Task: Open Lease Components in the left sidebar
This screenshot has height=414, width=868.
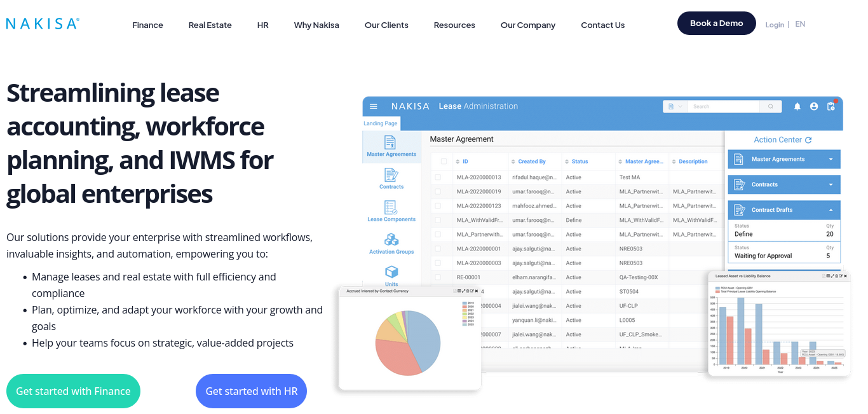Action: 391,211
